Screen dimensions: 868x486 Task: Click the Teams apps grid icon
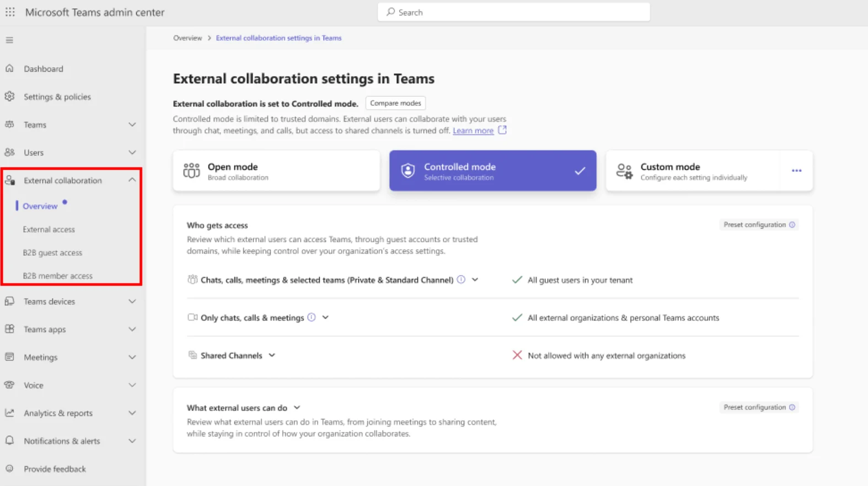tap(9, 329)
